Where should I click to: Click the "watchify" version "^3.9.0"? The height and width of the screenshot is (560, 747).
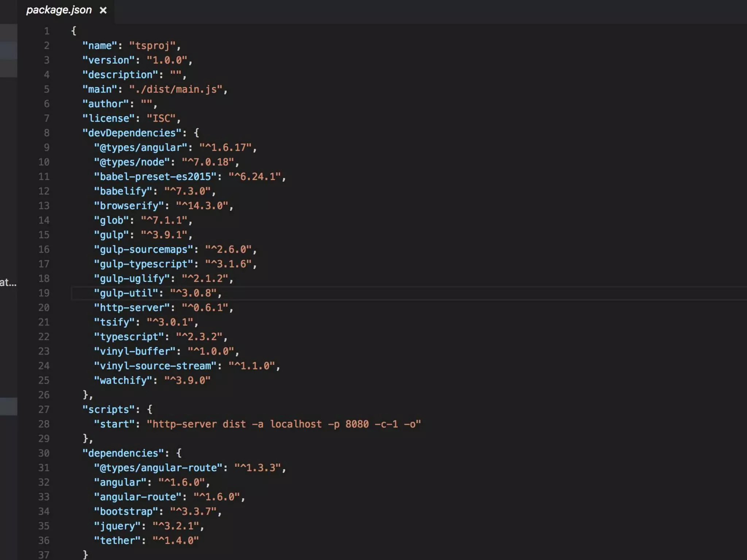187,380
